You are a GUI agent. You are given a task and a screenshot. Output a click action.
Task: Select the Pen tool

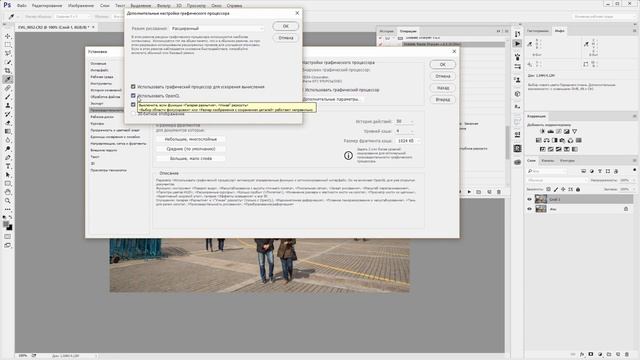pyautogui.click(x=8, y=158)
